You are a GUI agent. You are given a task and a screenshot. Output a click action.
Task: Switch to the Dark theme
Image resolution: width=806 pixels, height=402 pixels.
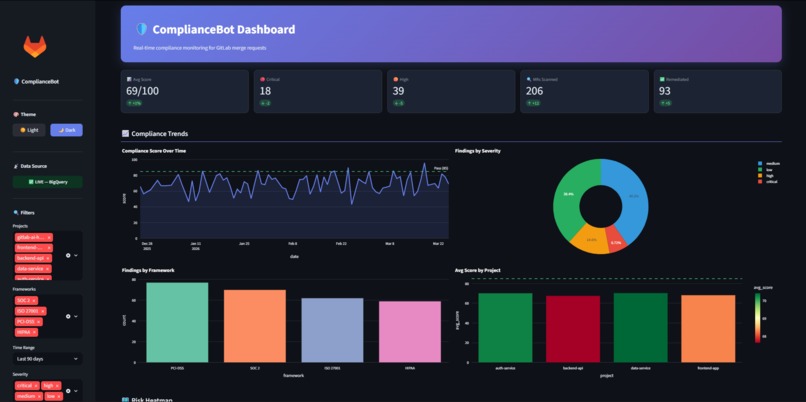coord(66,130)
